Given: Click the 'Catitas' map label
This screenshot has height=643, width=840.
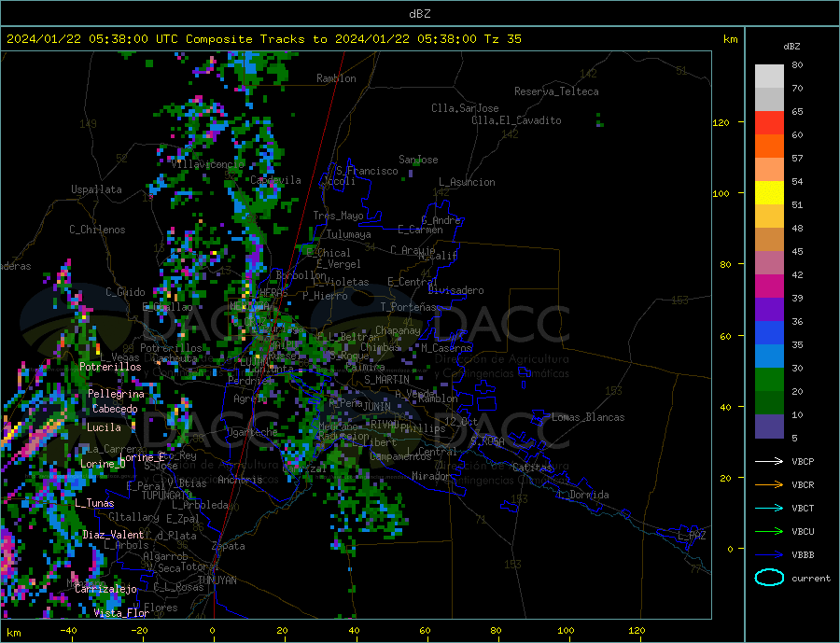Looking at the screenshot, I should click(532, 468).
